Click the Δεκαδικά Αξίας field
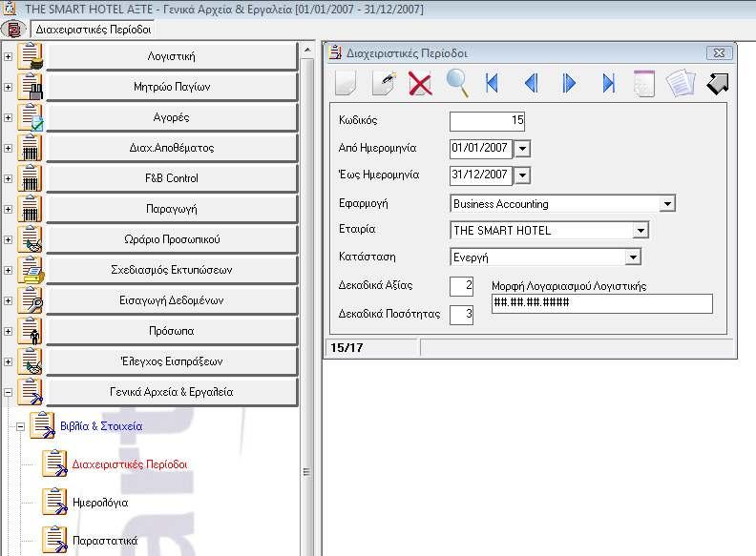The width and height of the screenshot is (756, 556). pos(461,286)
